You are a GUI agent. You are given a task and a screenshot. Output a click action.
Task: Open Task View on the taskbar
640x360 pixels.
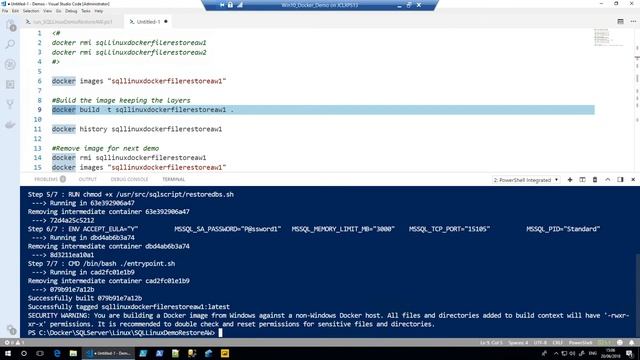[40, 353]
